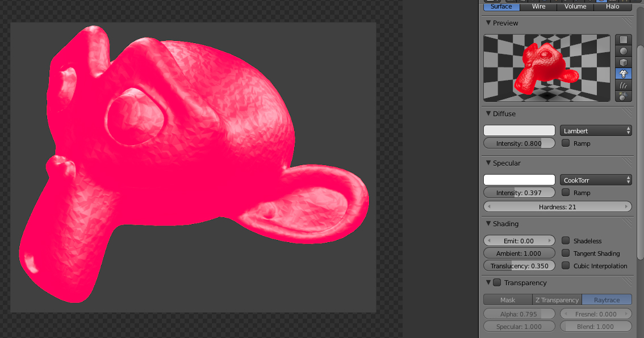
Task: Adjust the Translucency 0.350 slider
Action: 519,266
